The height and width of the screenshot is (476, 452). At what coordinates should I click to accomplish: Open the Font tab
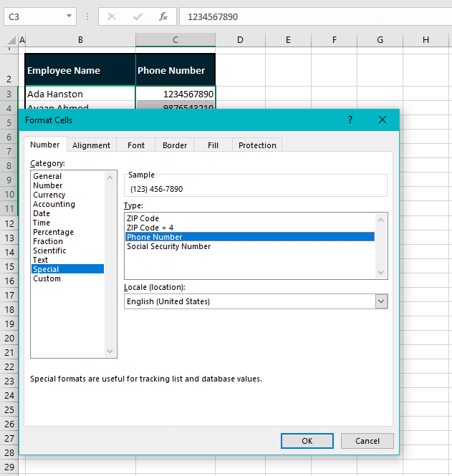pyautogui.click(x=136, y=145)
